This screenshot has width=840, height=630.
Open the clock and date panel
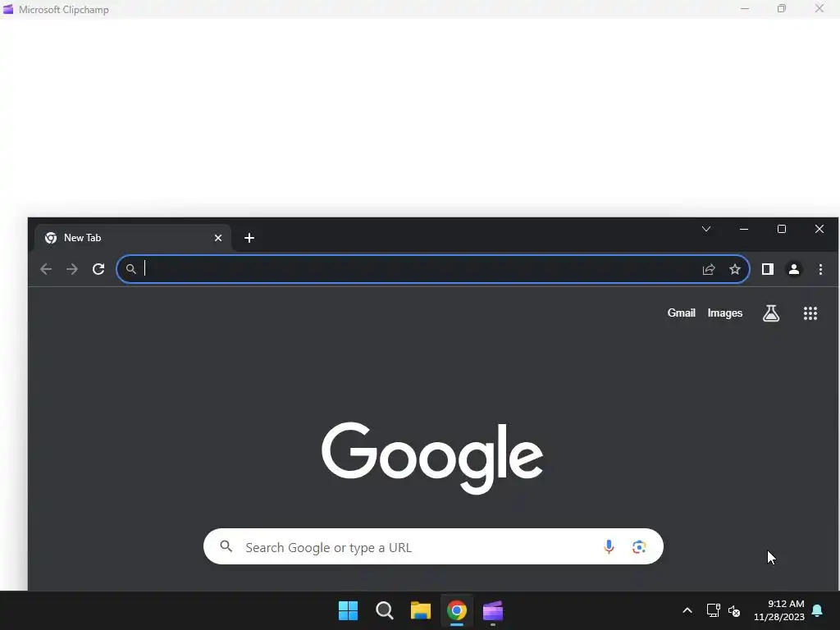coord(779,610)
